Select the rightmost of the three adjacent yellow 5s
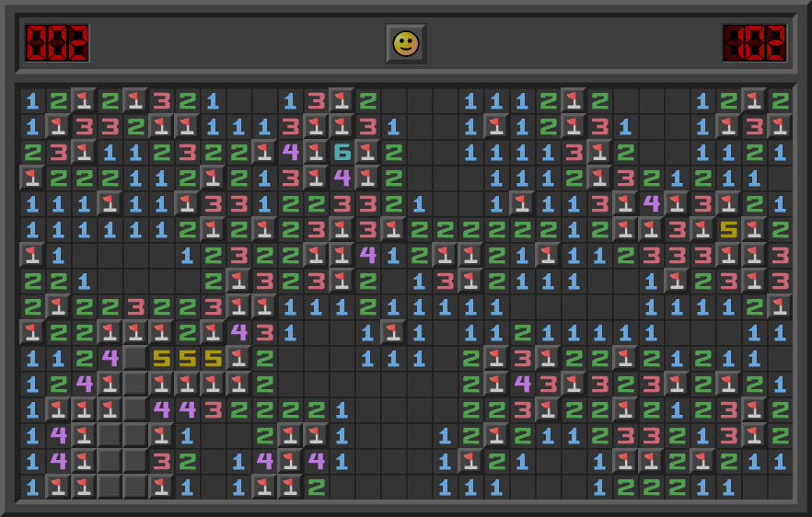Screen dimensions: 812x517 coord(214,358)
